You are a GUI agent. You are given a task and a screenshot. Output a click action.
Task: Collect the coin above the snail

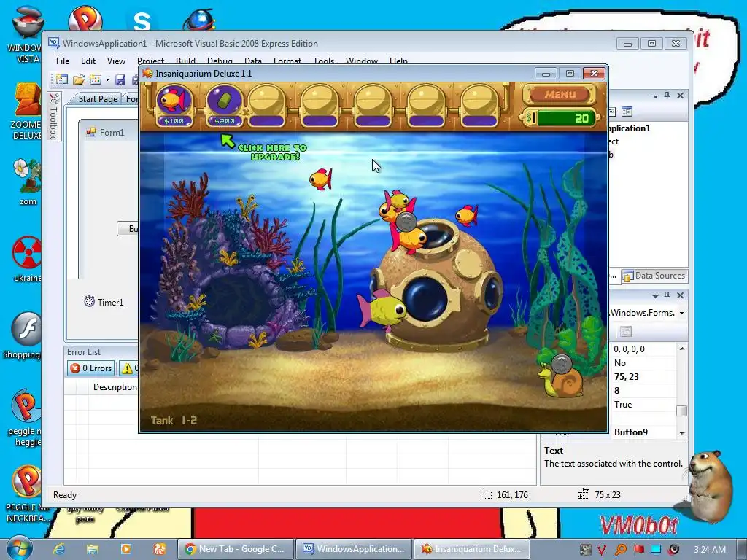point(562,365)
